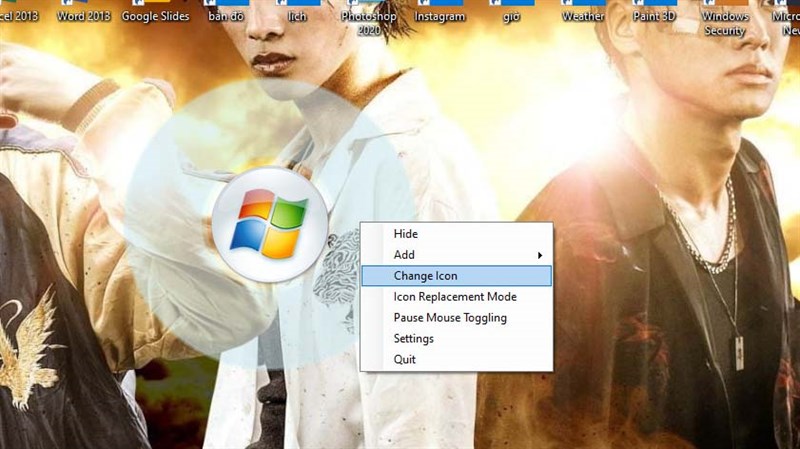Choose Icon Replacement Mode
The height and width of the screenshot is (449, 800).
456,296
